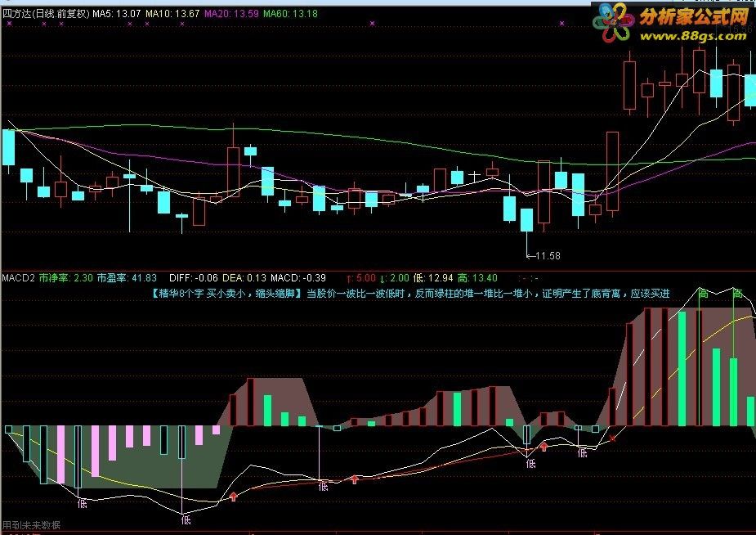
Task: Click the green ↓: 2.00 value
Action: (395, 278)
